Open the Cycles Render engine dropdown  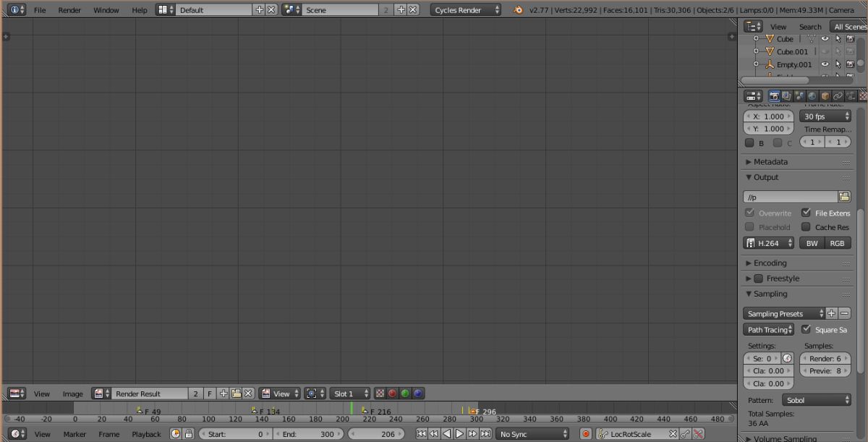click(466, 10)
